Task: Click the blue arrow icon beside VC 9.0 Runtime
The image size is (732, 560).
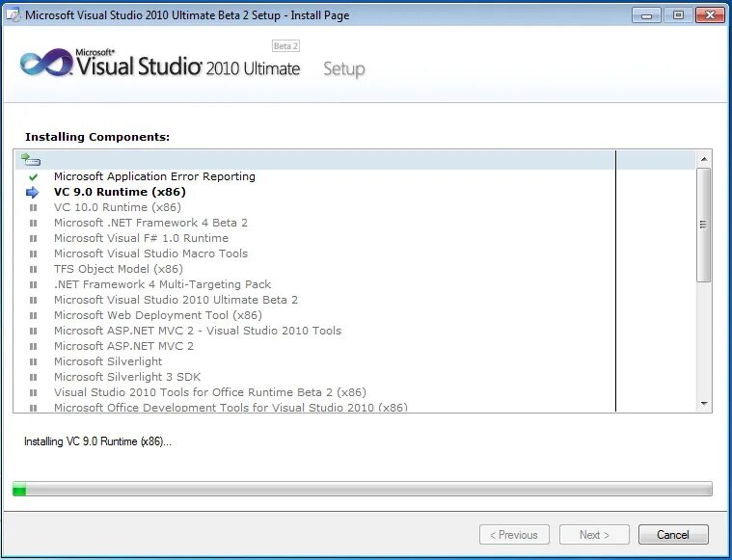Action: (x=32, y=192)
